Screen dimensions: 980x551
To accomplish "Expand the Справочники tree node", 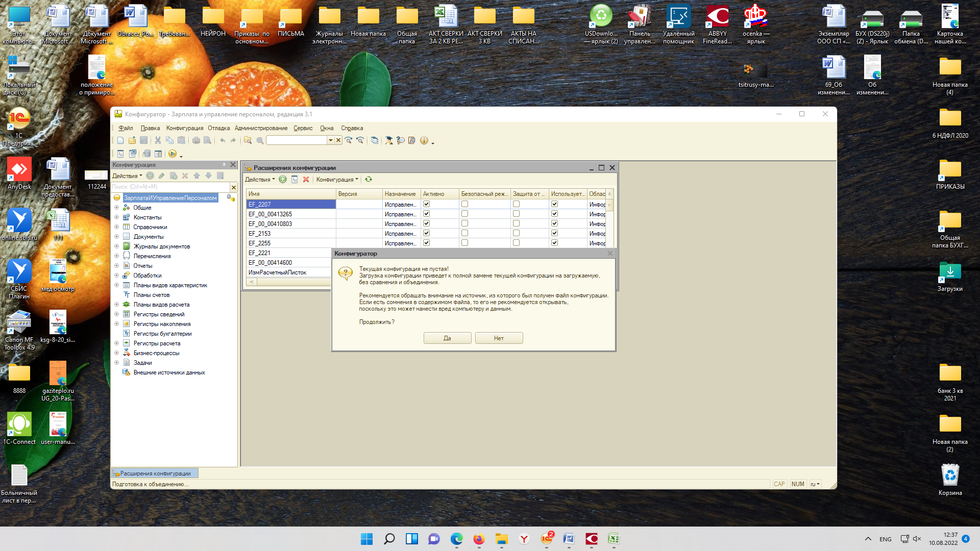I will (116, 227).
